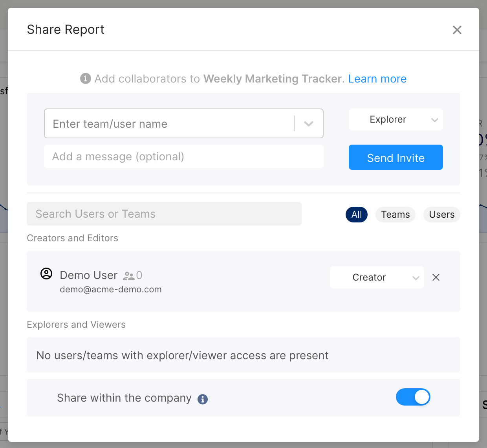Expand the team/user name dropdown chevron
Screen dimensions: 487x448
[309, 123]
